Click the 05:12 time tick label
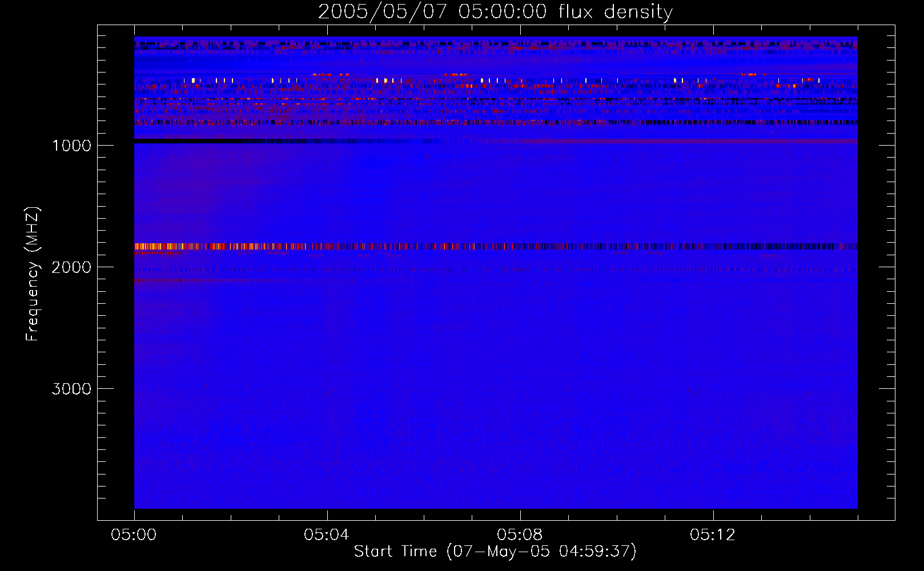The image size is (924, 571). pyautogui.click(x=713, y=535)
